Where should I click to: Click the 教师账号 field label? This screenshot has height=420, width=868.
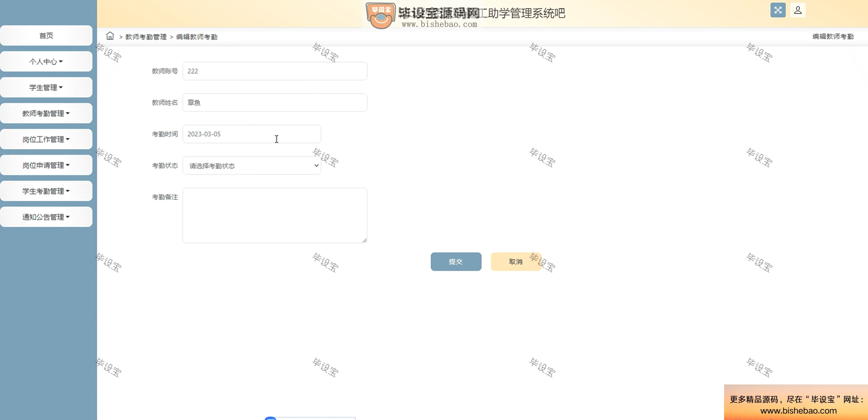[165, 71]
